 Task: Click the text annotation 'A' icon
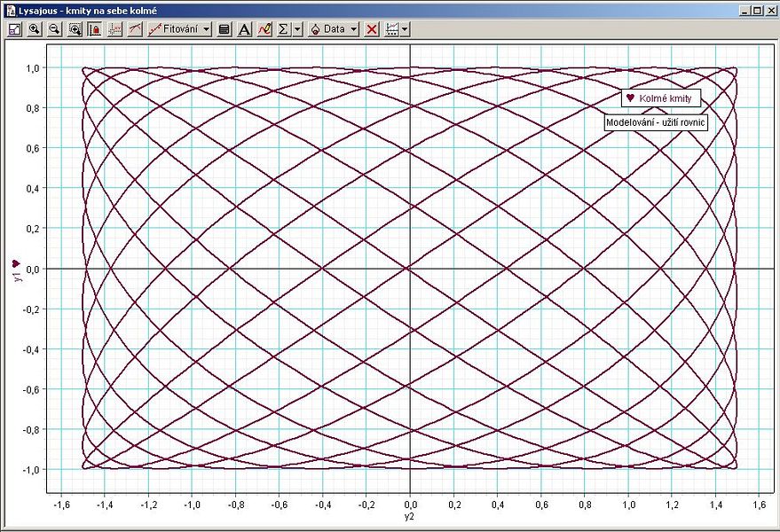pyautogui.click(x=244, y=29)
